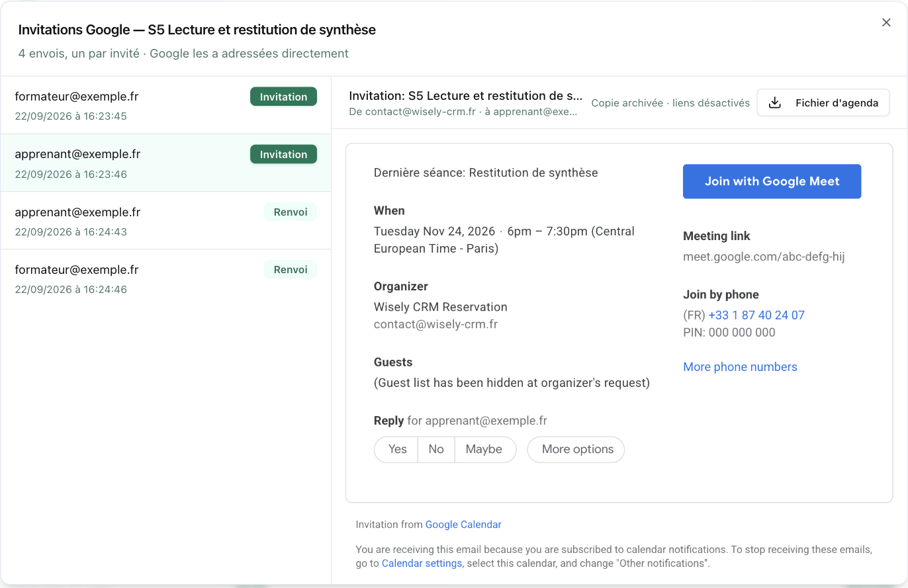Click the contact@wisely-crm.fr organizer email
Image resolution: width=908 pixels, height=588 pixels.
pyautogui.click(x=435, y=324)
